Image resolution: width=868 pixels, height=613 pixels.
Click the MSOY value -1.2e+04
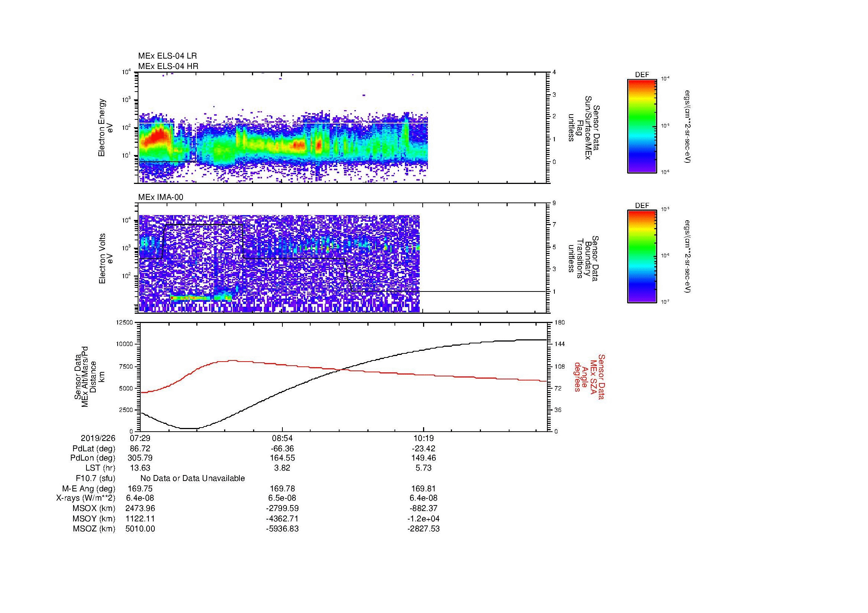[423, 519]
